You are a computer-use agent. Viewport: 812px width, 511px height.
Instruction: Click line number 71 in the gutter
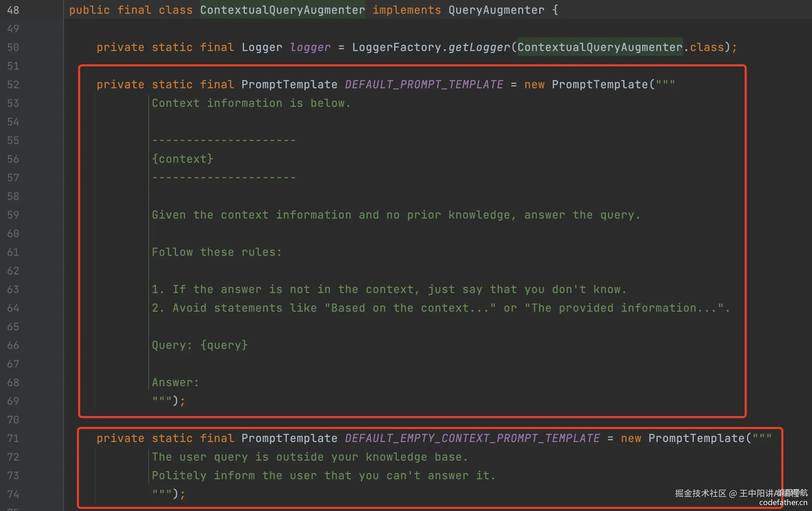pyautogui.click(x=13, y=438)
